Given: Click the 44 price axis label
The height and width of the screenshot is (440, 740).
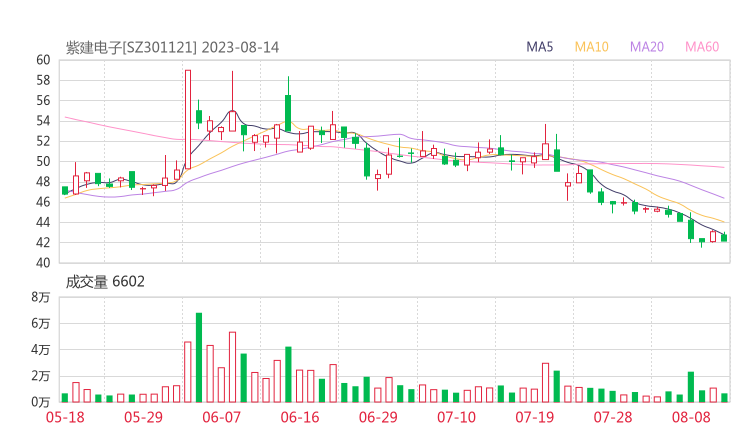Looking at the screenshot, I should (43, 222).
